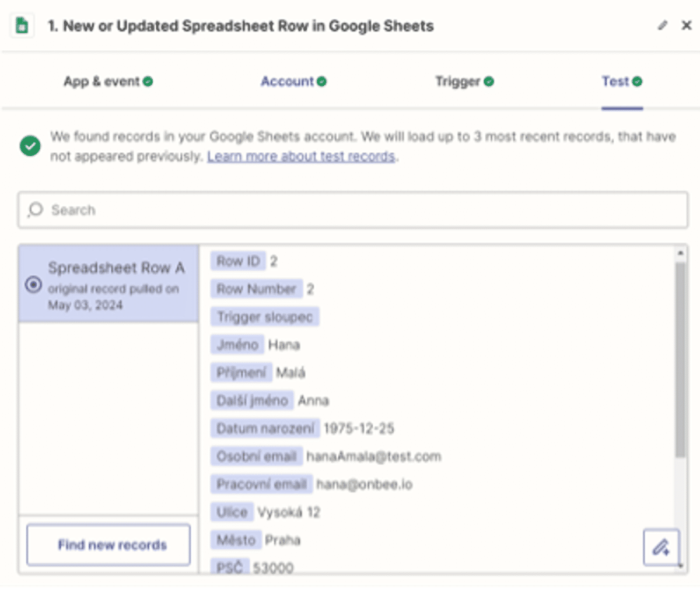Click the pencil rename step icon

click(x=662, y=26)
